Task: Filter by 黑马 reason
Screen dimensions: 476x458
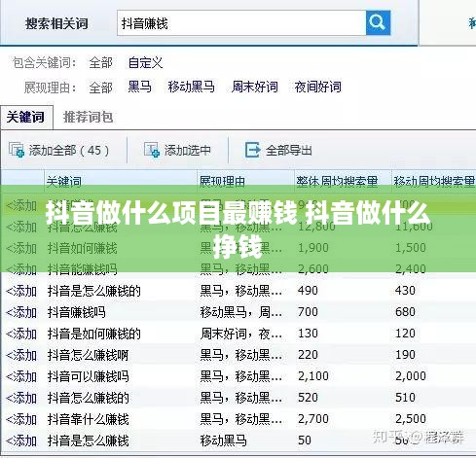Action: click(x=139, y=87)
